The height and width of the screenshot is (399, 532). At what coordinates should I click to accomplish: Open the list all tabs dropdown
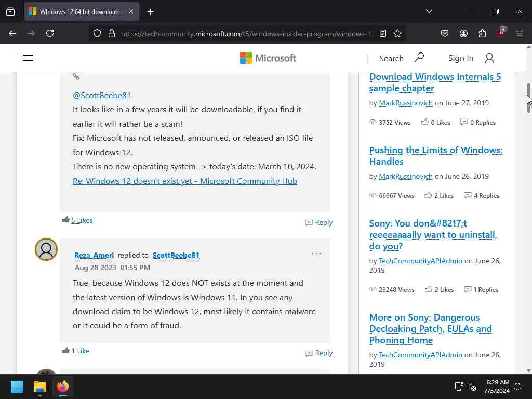pyautogui.click(x=429, y=11)
